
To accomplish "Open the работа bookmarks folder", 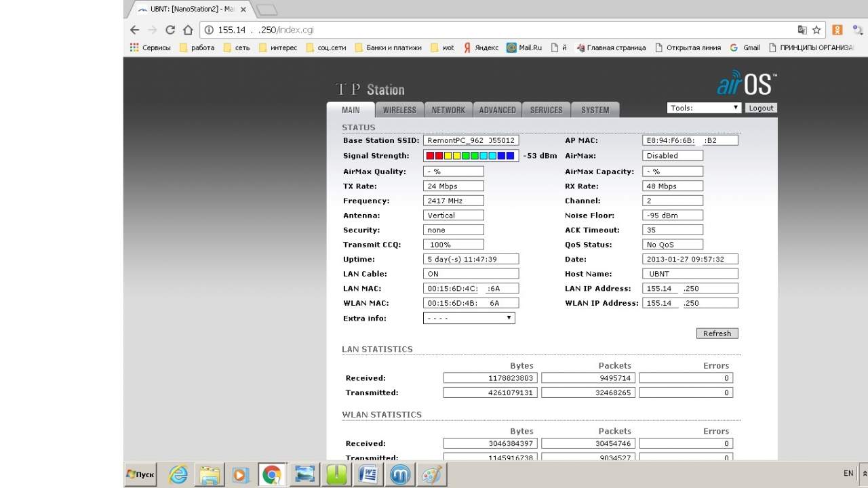I will (x=197, y=47).
